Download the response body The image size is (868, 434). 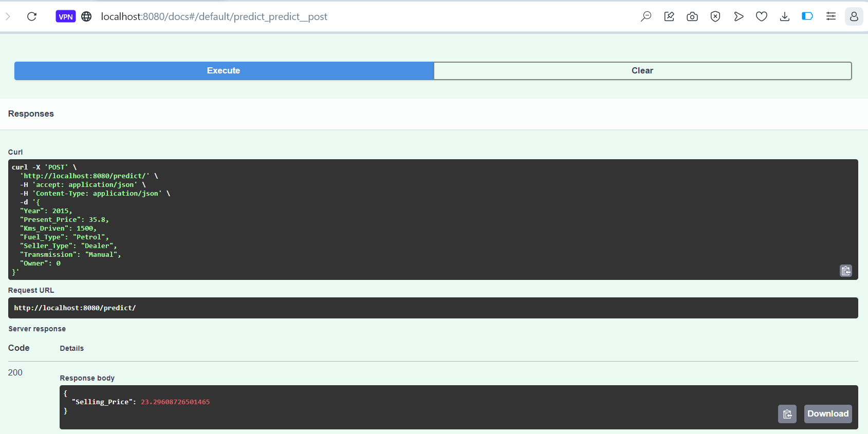[x=828, y=414]
